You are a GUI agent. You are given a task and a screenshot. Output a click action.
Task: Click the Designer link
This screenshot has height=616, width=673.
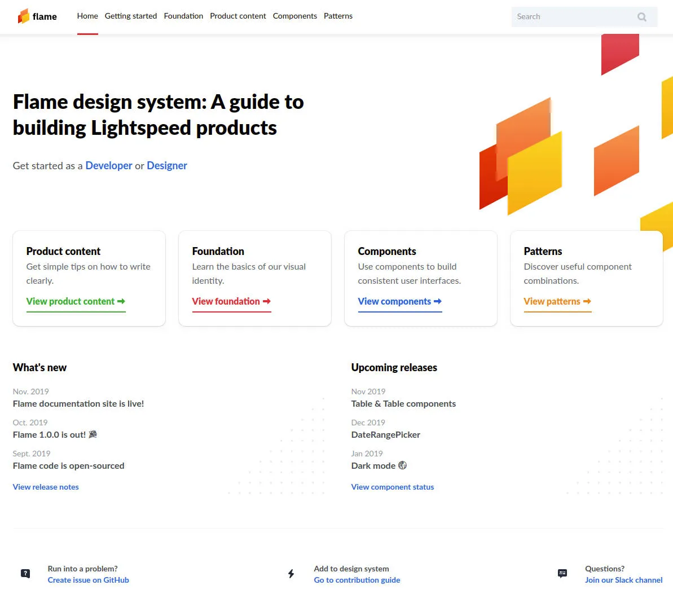[167, 165]
